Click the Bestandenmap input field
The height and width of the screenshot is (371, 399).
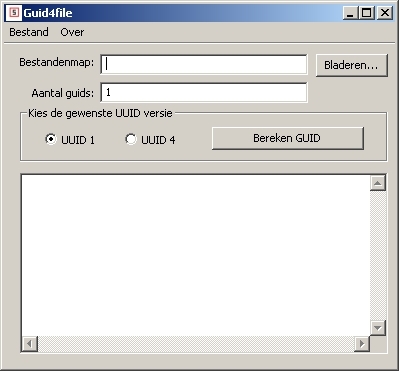pyautogui.click(x=204, y=65)
